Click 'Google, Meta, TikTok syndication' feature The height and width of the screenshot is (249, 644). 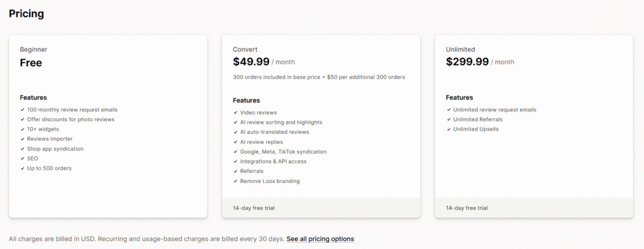click(284, 152)
